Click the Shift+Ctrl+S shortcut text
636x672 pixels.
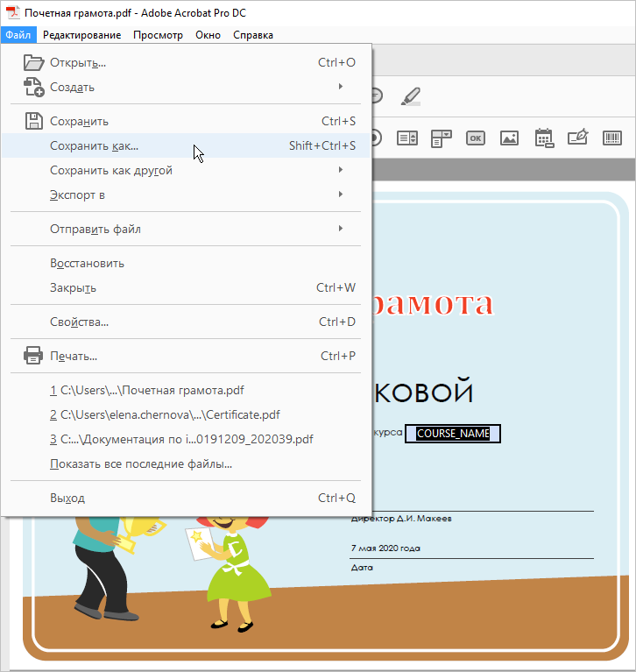click(322, 145)
